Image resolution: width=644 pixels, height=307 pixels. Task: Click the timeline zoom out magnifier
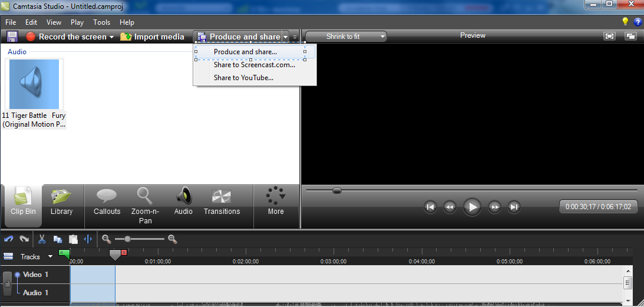pos(107,239)
